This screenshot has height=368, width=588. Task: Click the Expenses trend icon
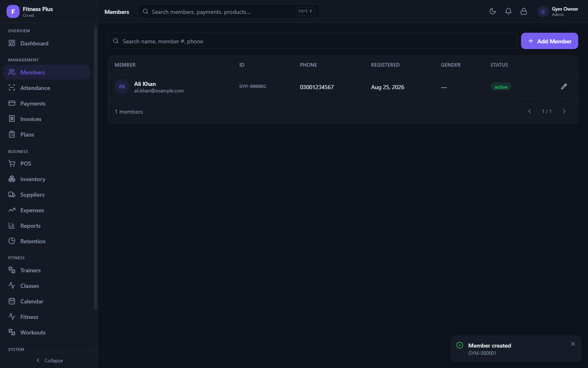pos(12,210)
